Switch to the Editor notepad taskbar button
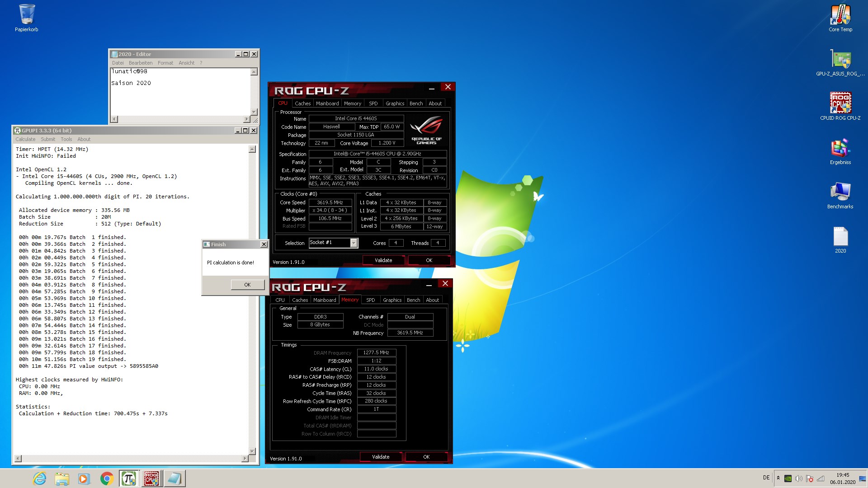 [x=174, y=479]
